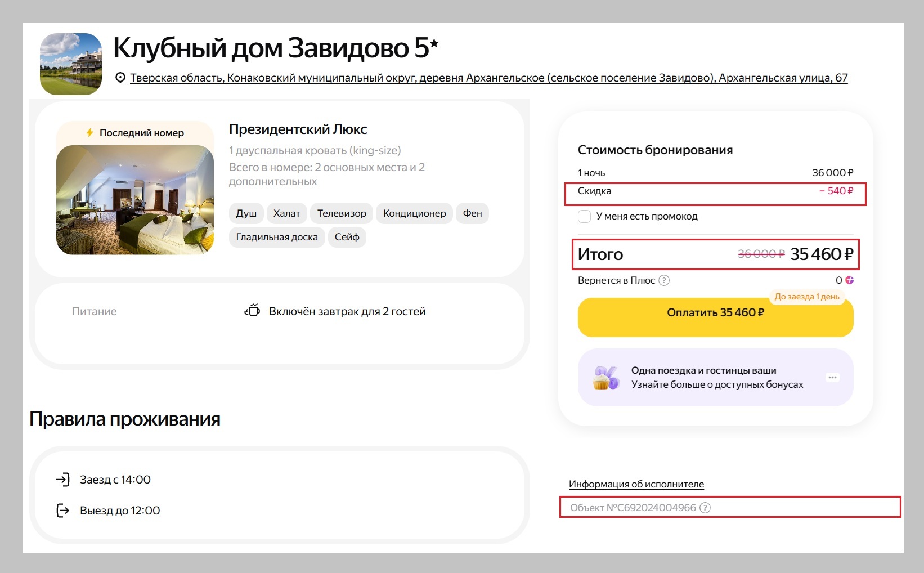924x573 pixels.
Task: Open the Президентский Люкс room photo
Action: 135,199
